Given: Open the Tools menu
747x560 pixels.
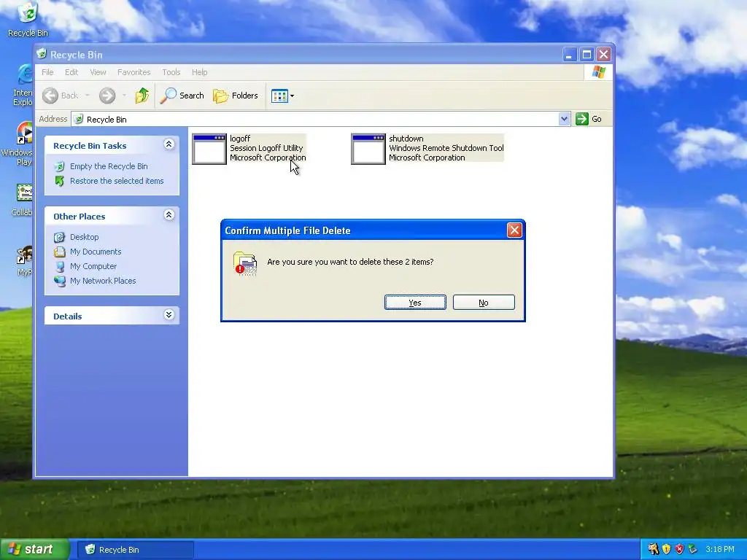Looking at the screenshot, I should pos(171,72).
